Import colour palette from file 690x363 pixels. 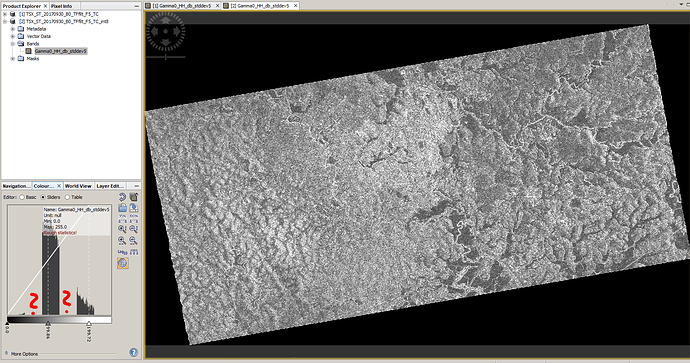click(123, 208)
